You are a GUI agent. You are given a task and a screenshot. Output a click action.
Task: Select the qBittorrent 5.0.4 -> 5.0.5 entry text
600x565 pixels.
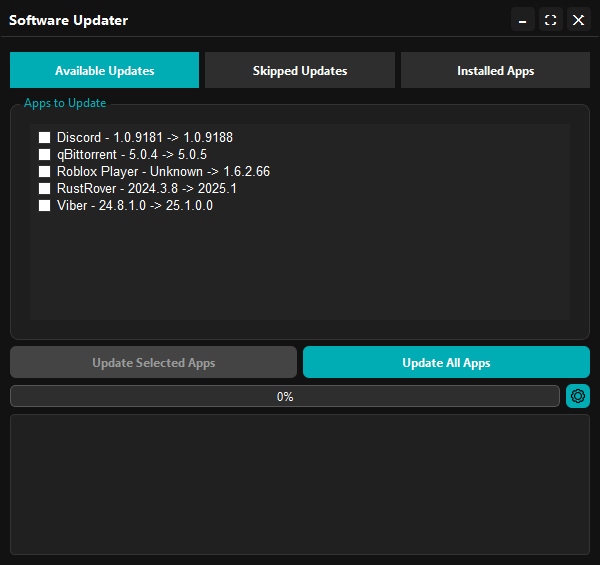[132, 155]
